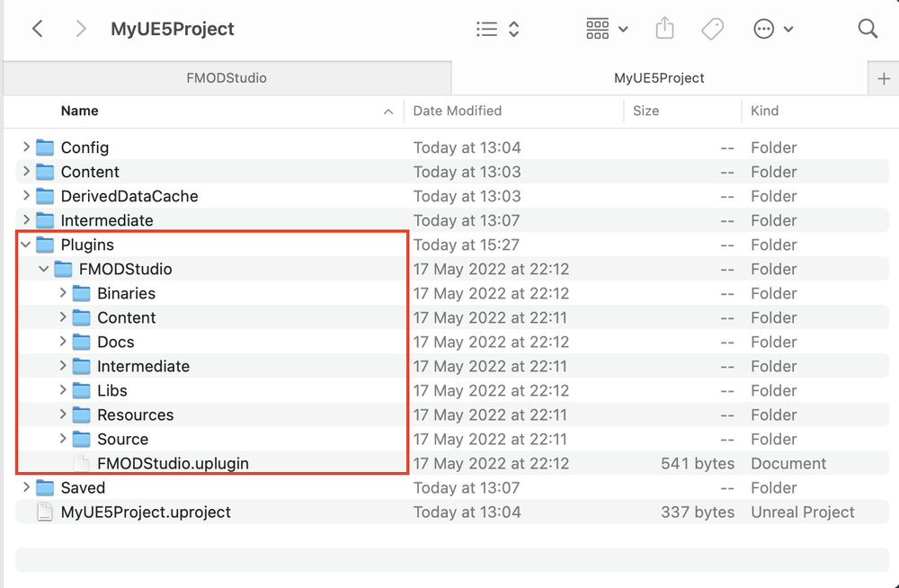Select the Resources folder icon

tap(82, 414)
